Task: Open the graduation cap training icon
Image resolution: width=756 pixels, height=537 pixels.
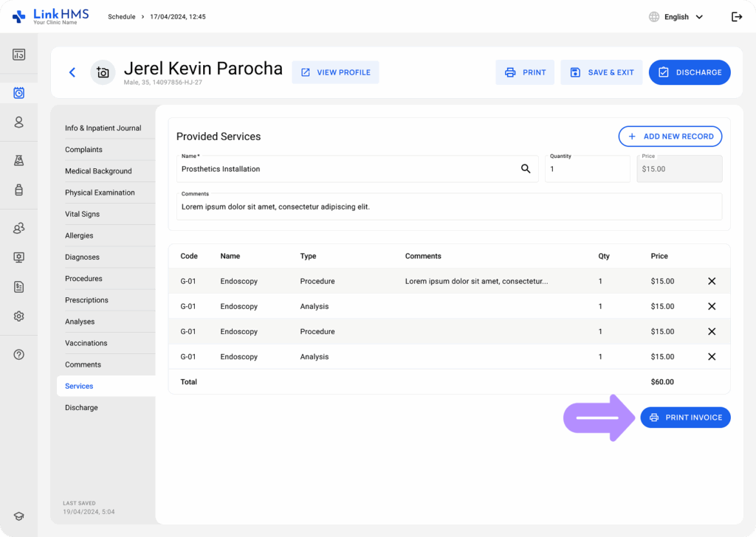Action: 18,516
